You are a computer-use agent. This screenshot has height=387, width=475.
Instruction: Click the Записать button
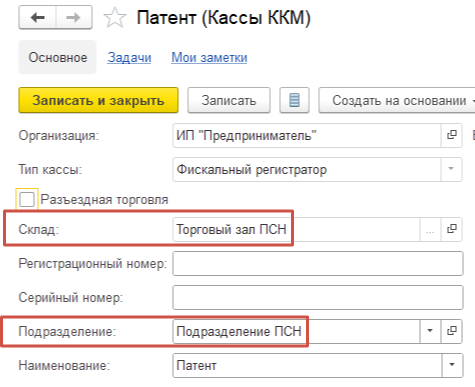coord(229,100)
